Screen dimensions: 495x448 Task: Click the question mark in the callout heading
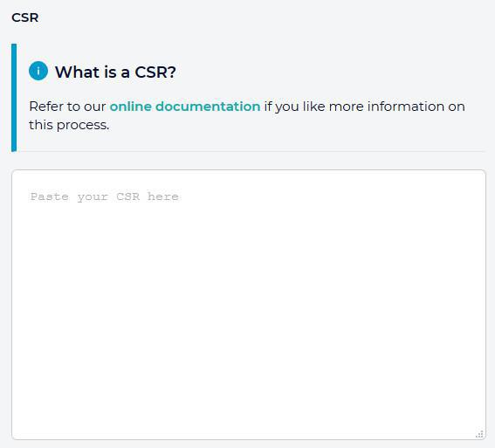click(172, 72)
